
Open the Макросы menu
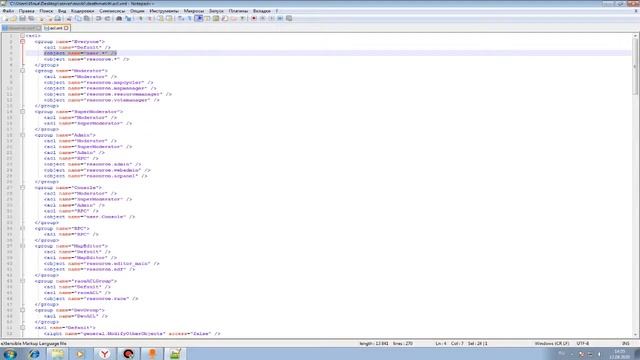click(194, 11)
